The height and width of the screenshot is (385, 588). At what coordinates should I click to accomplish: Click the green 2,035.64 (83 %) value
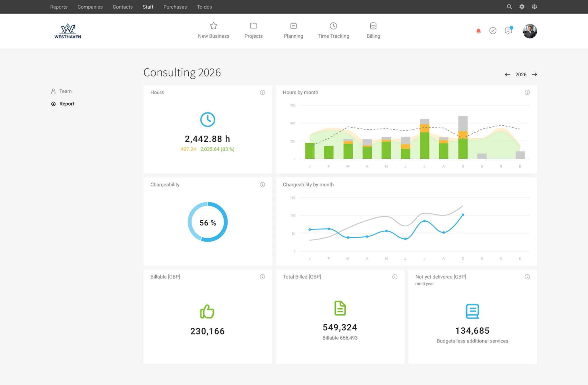[x=217, y=149]
